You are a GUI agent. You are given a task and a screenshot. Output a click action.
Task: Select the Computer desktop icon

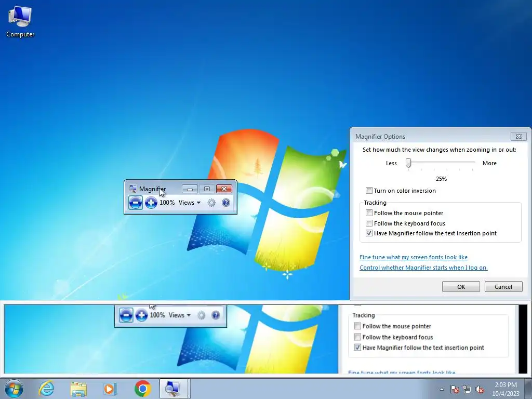point(20,22)
